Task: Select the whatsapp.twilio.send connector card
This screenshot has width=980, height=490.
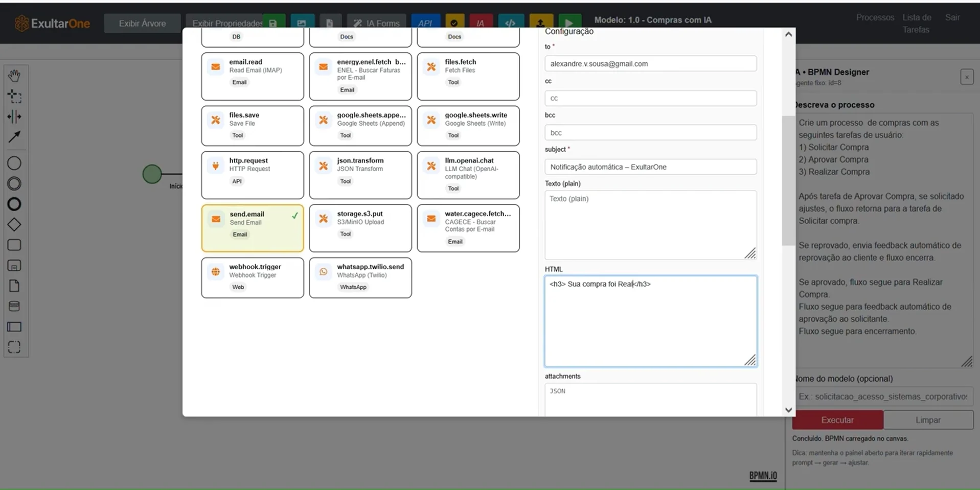Action: tap(360, 277)
